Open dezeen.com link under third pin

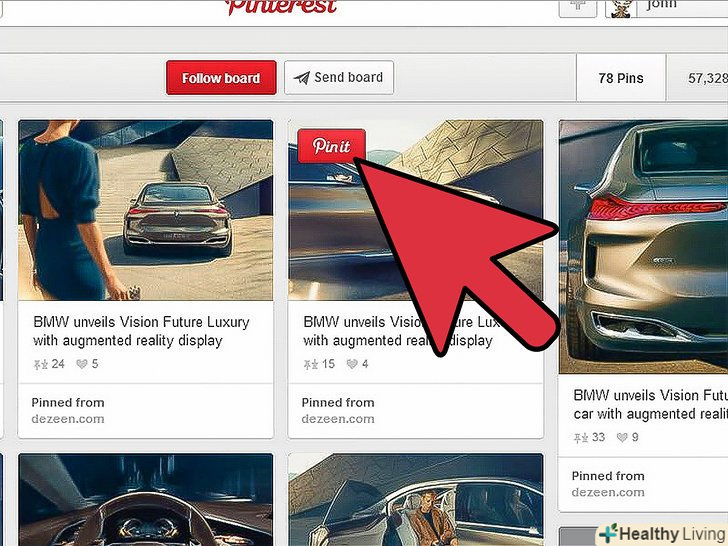click(608, 492)
